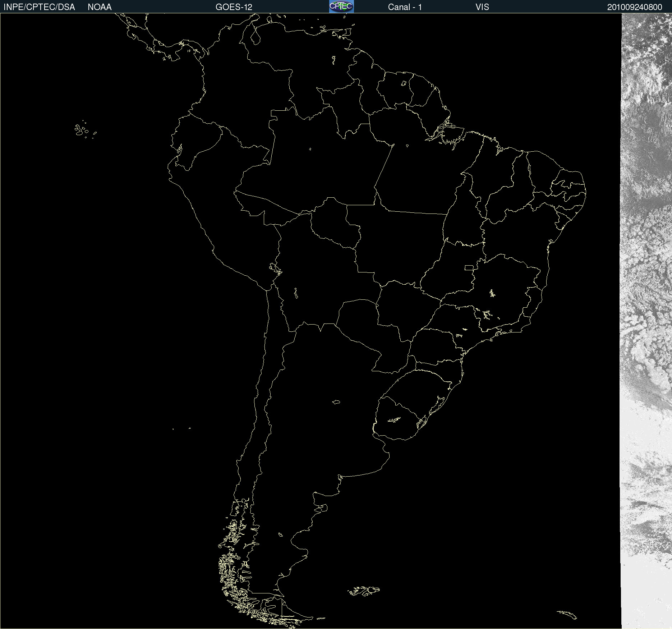
Task: Select the GOES-12 satellite label
Action: (234, 7)
